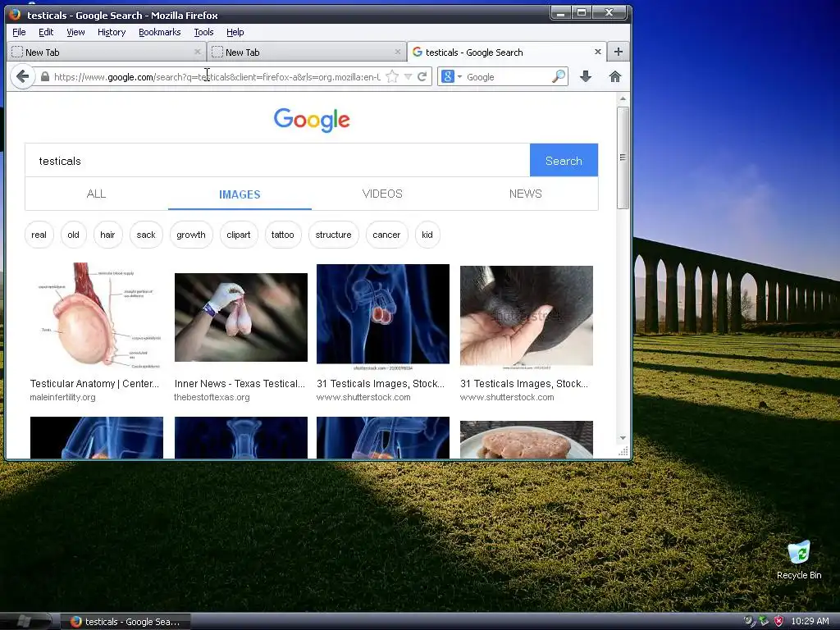The image size is (840, 630).
Task: Select the "old" filter chip
Action: pos(73,235)
